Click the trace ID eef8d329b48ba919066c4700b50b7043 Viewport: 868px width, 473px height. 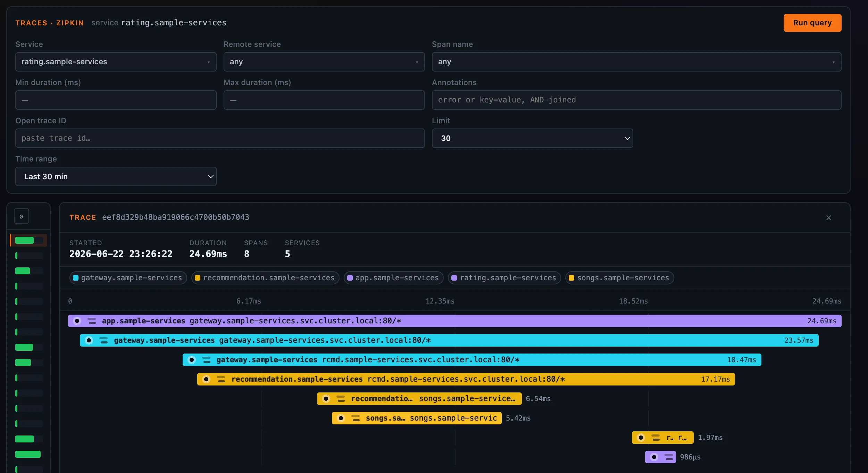175,217
